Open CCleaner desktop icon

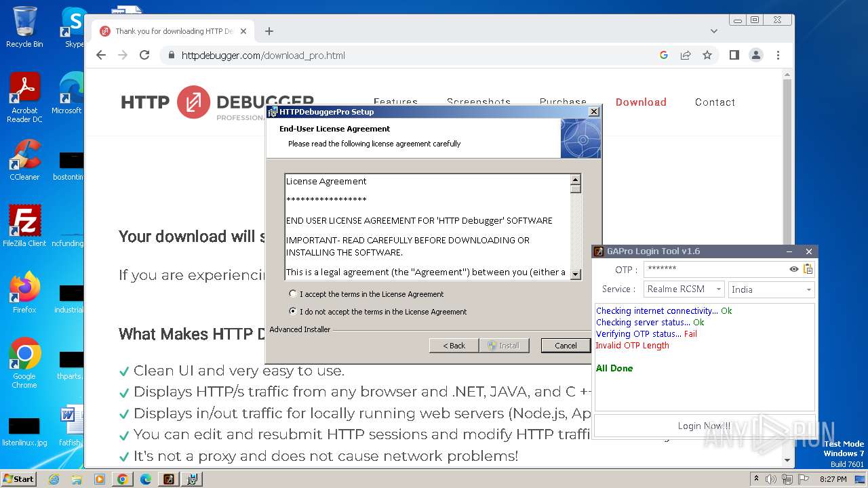click(x=24, y=161)
